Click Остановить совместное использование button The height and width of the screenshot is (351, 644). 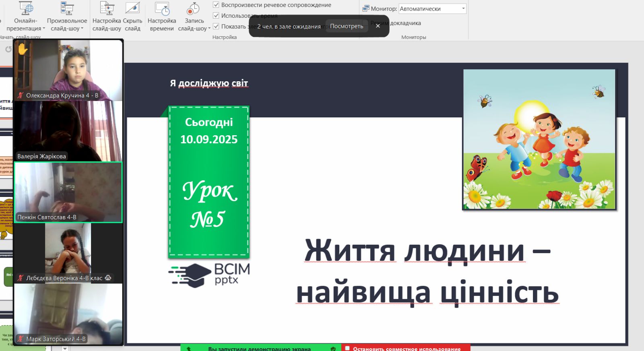[406, 348]
